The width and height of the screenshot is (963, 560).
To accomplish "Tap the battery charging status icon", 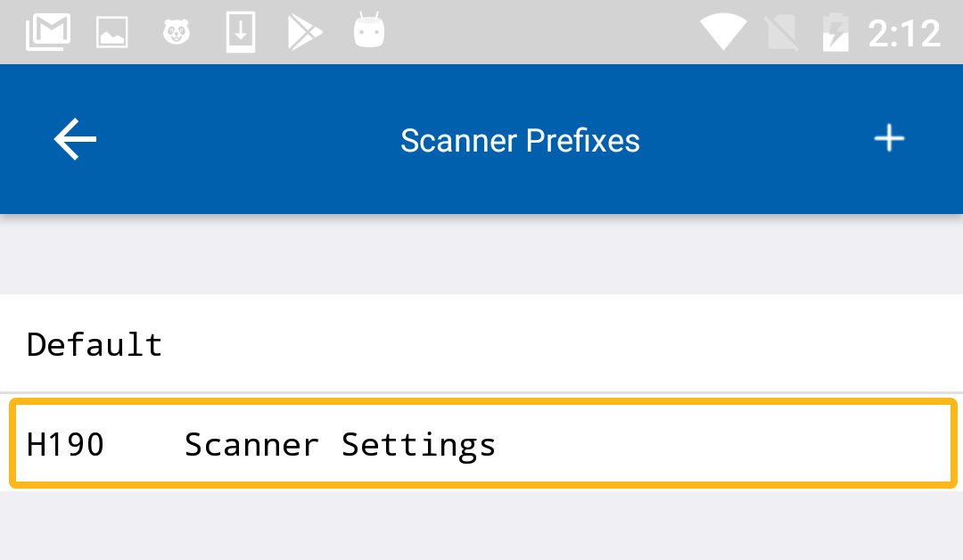I will (835, 34).
